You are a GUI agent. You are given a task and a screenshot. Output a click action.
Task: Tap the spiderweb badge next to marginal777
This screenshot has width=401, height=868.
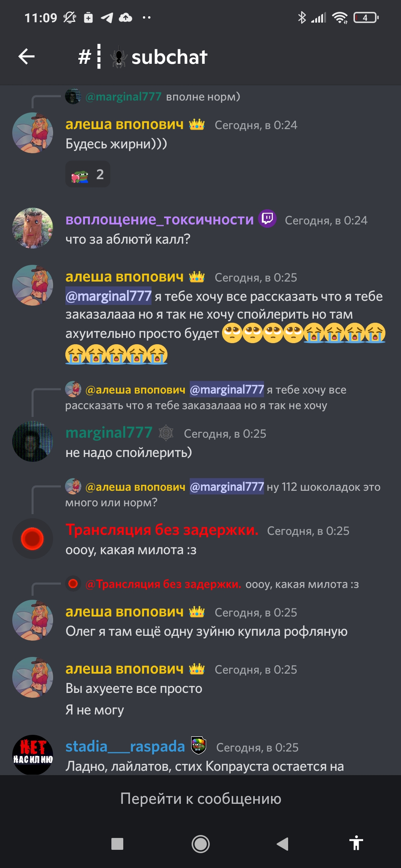(166, 433)
